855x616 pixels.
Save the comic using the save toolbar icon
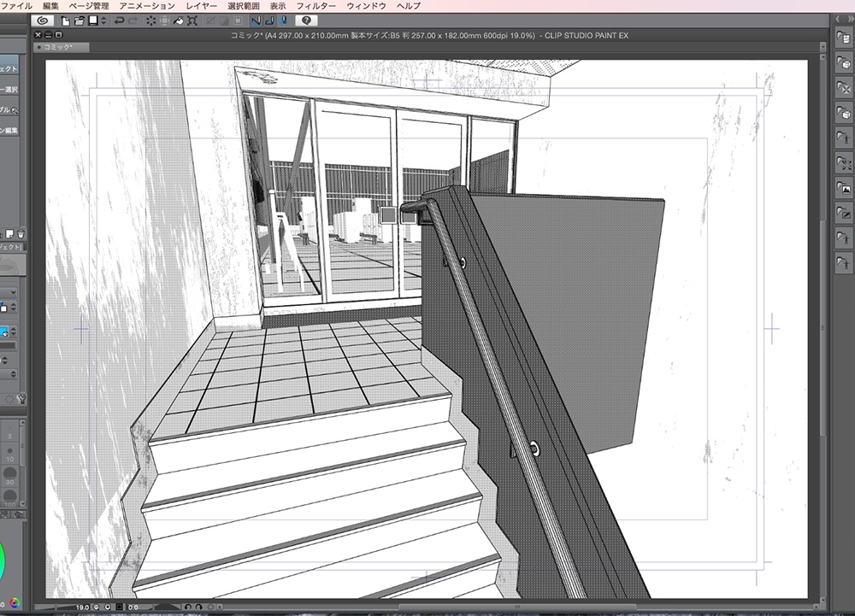[92, 20]
